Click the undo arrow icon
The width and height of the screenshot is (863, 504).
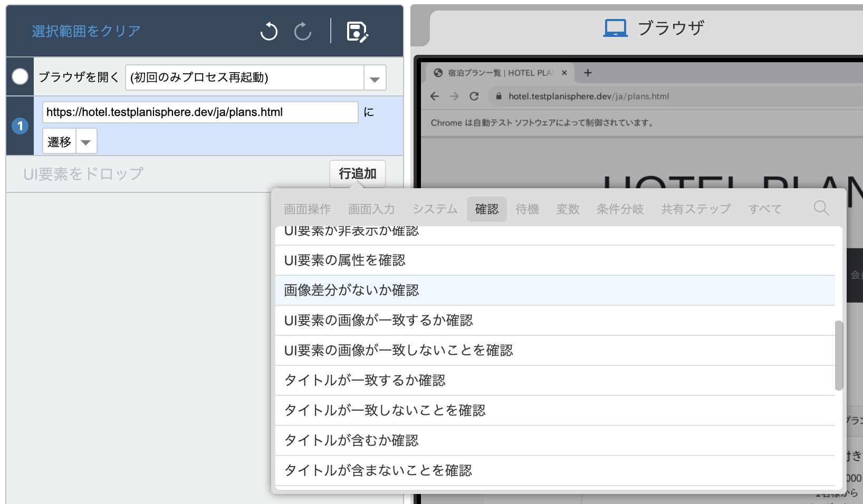(269, 31)
